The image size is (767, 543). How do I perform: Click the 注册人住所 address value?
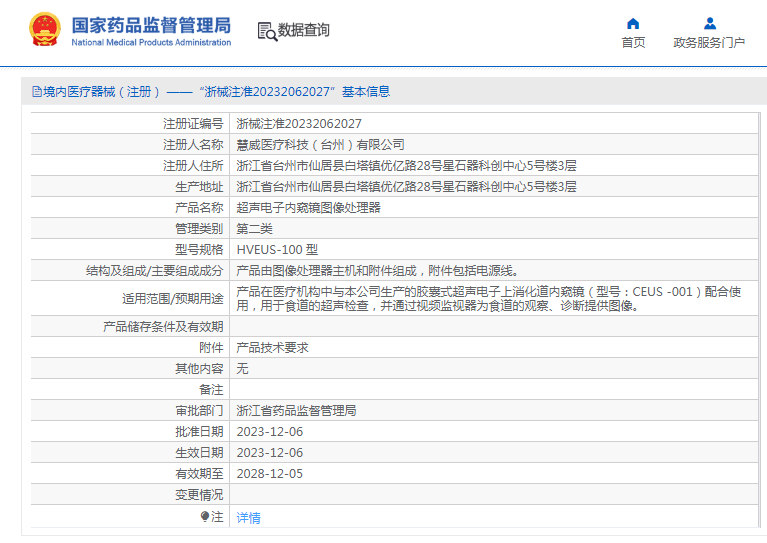[406, 166]
